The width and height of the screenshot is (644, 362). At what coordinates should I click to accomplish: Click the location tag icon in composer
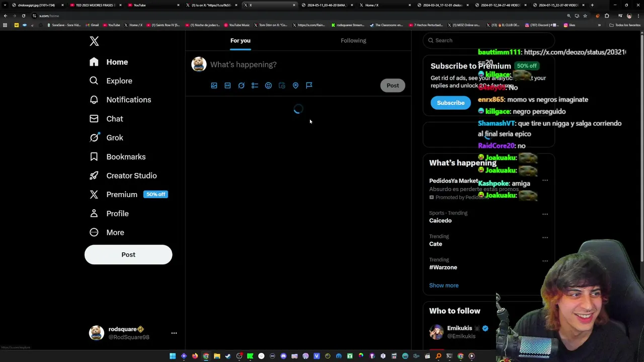point(295,85)
